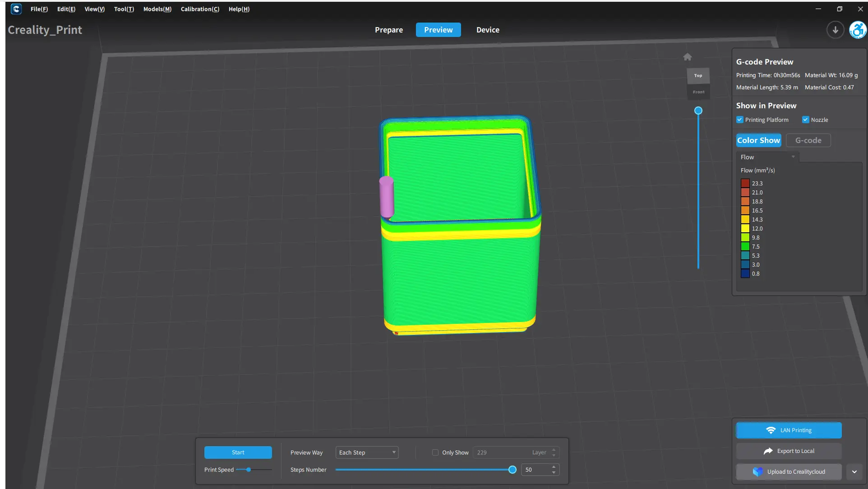
Task: Decrease the Layer number spinner
Action: click(554, 455)
